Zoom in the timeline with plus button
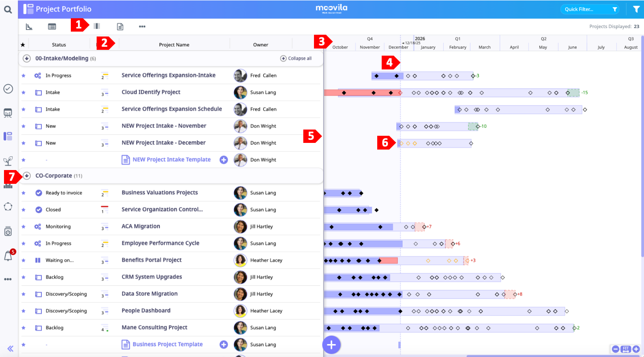 coord(636,349)
